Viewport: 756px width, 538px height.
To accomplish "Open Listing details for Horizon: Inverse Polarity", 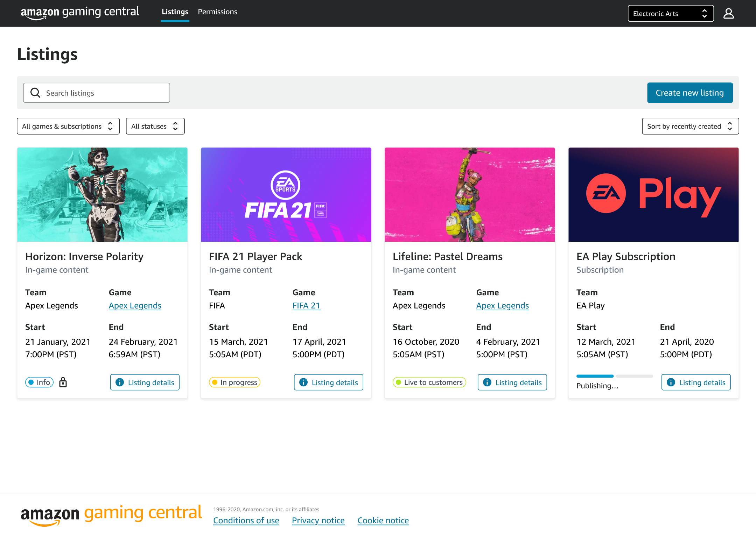I will click(145, 382).
